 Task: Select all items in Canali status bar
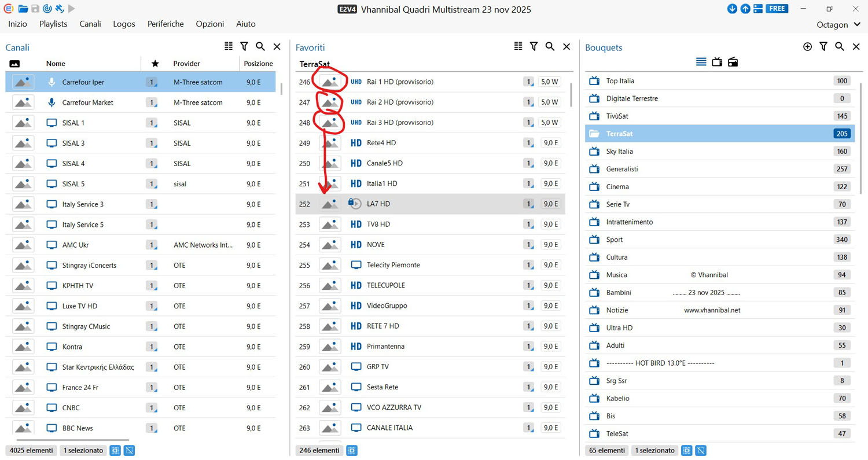point(115,450)
